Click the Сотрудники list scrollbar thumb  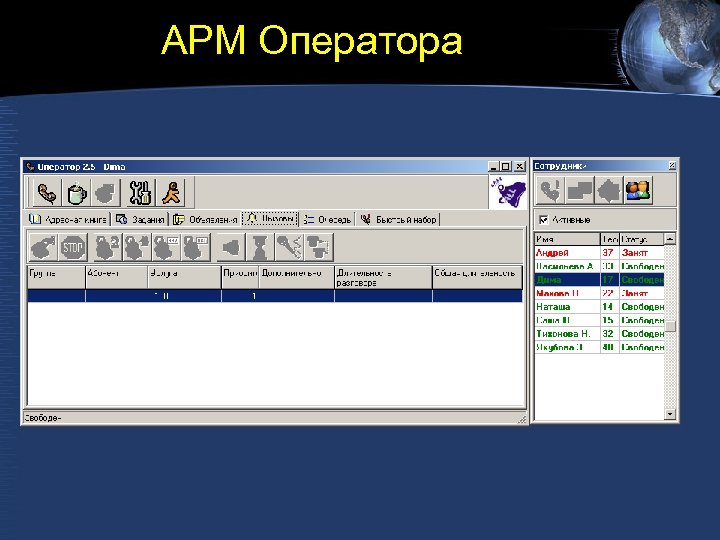pos(670,326)
